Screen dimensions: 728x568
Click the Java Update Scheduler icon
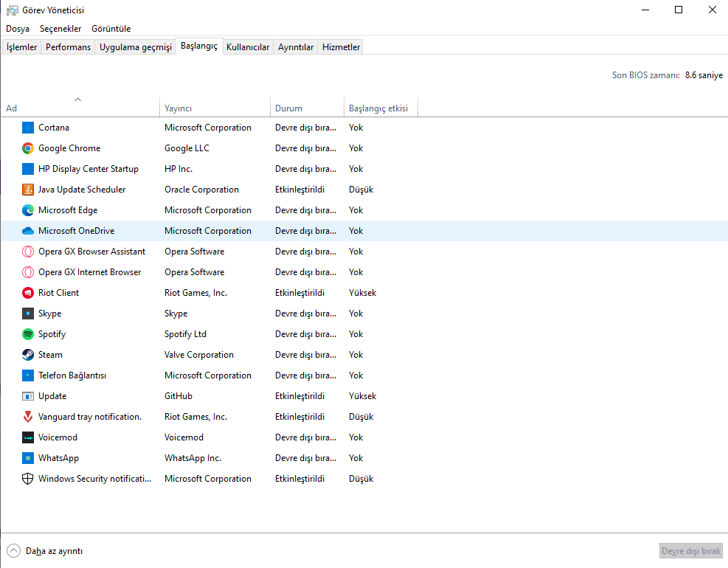point(28,190)
